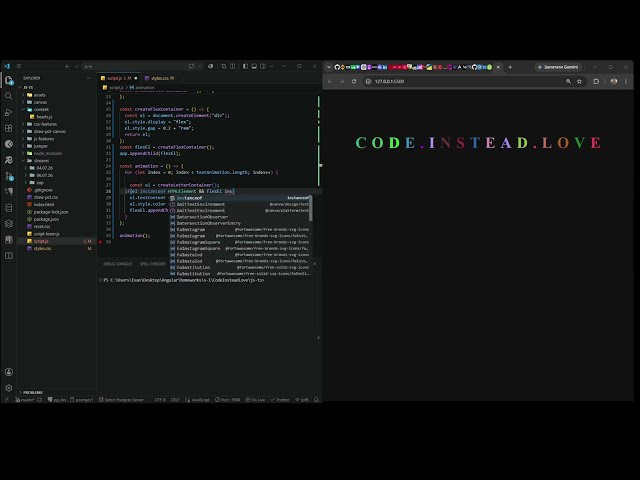Viewport: 640px width, 480px height.
Task: Reload page in Chrome window
Action: coord(354,81)
